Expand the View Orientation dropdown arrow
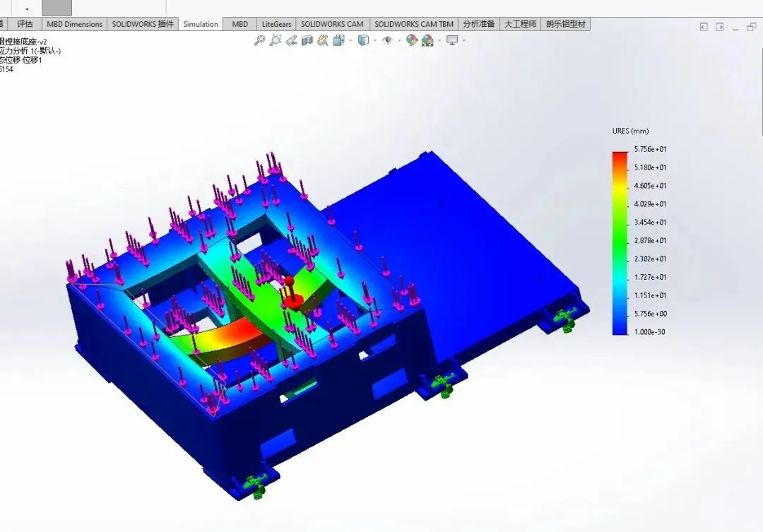Screen dimensions: 763x532 (x=350, y=40)
